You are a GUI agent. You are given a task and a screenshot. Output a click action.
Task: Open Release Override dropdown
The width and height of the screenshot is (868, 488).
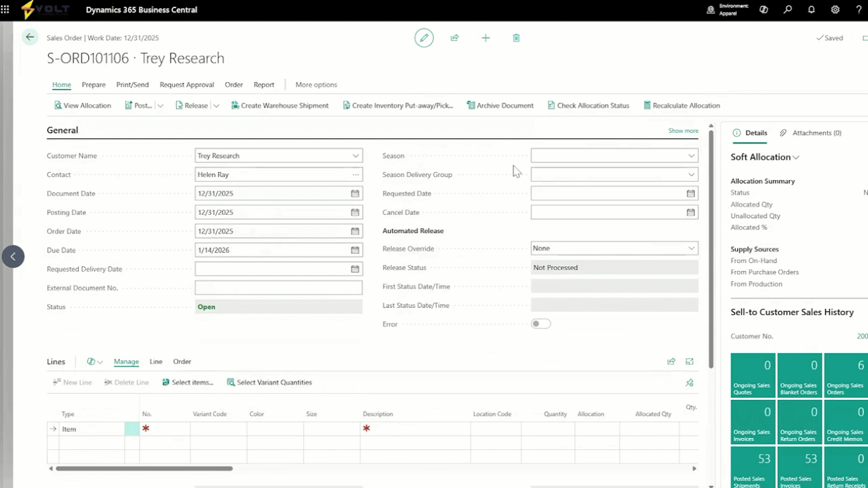(x=692, y=248)
